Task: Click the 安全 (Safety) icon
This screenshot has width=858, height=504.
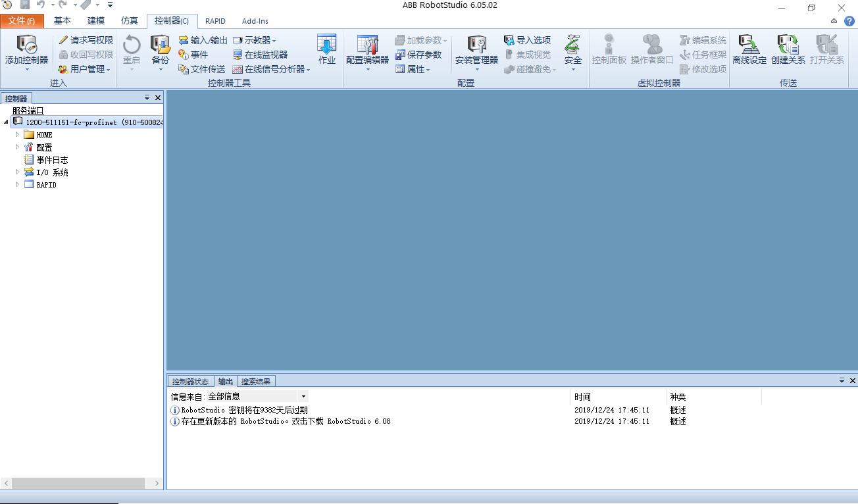Action: 572,54
